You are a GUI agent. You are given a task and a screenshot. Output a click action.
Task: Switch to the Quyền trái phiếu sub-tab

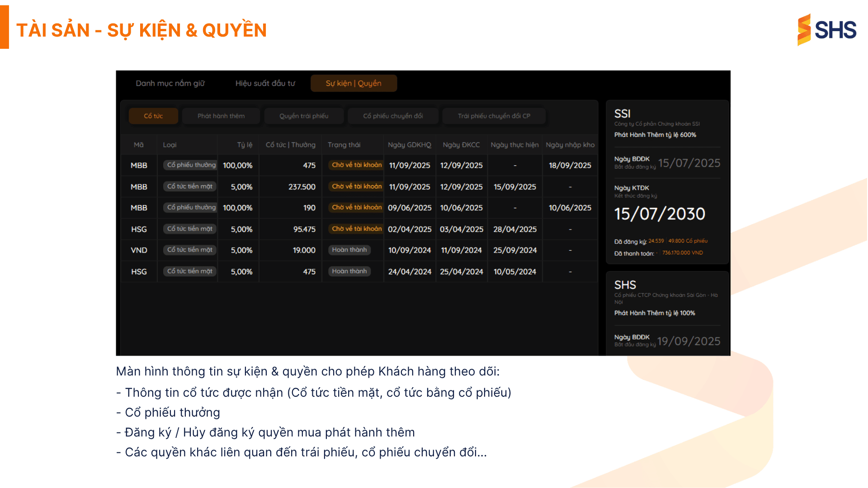click(x=304, y=116)
